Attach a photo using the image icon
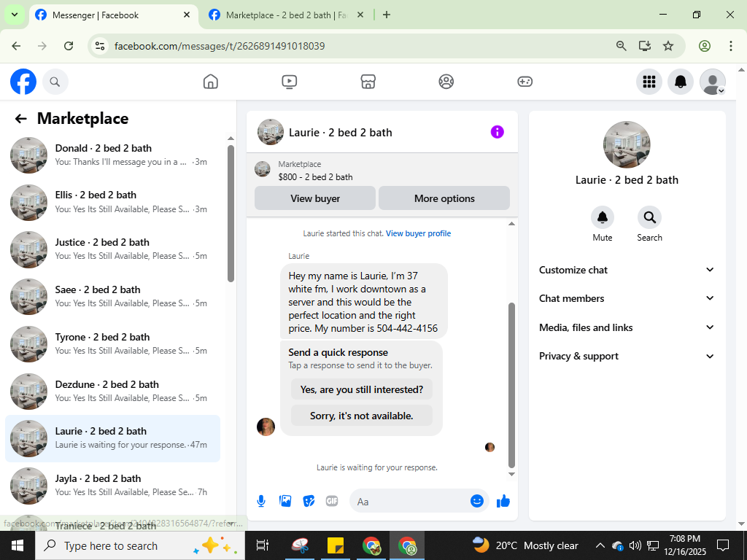Viewport: 747px width, 560px height. (285, 501)
